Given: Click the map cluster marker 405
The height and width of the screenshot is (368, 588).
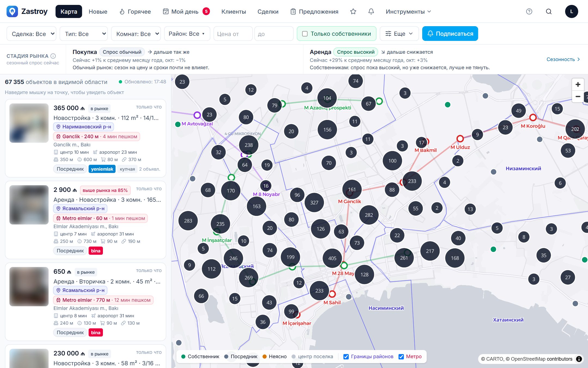Looking at the screenshot, I should (x=332, y=258).
